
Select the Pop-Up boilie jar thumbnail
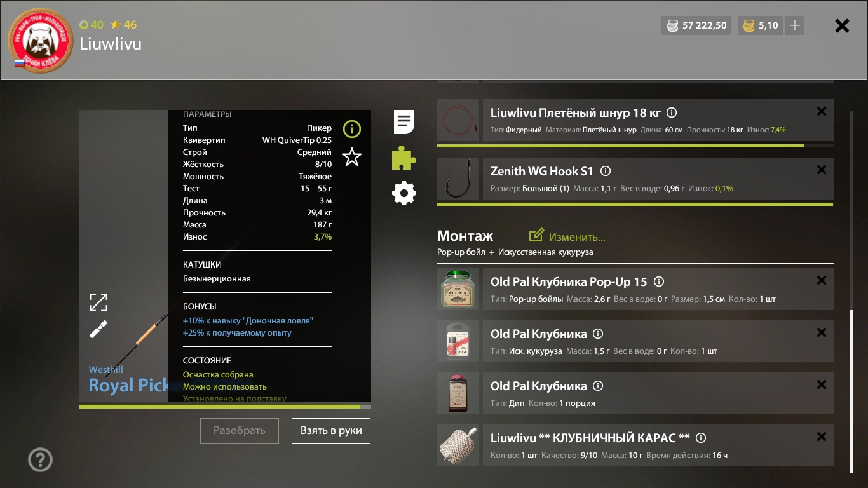coord(458,289)
